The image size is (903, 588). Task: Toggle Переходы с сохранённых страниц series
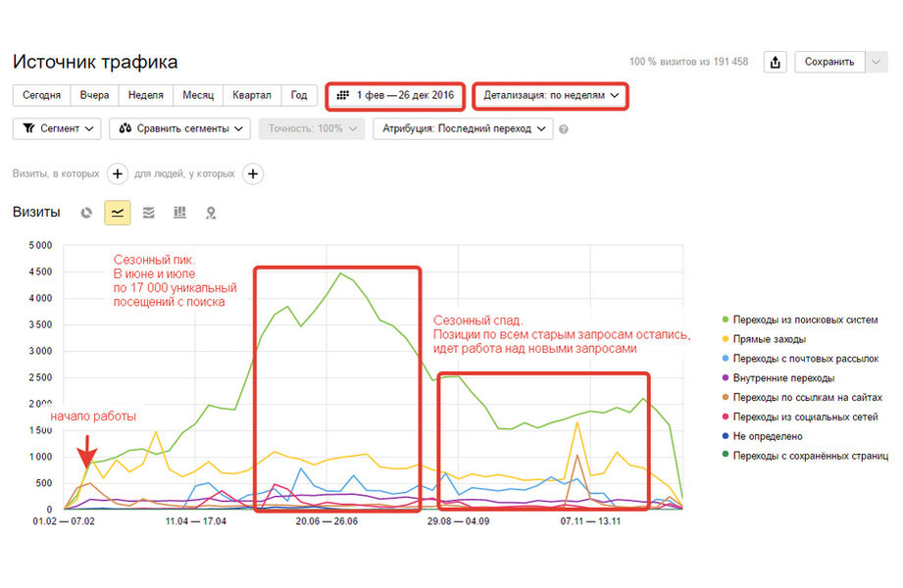pos(806,456)
